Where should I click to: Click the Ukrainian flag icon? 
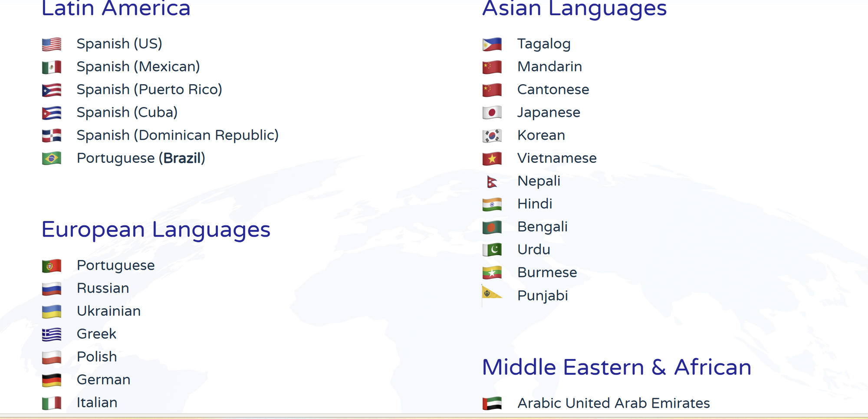pyautogui.click(x=52, y=311)
